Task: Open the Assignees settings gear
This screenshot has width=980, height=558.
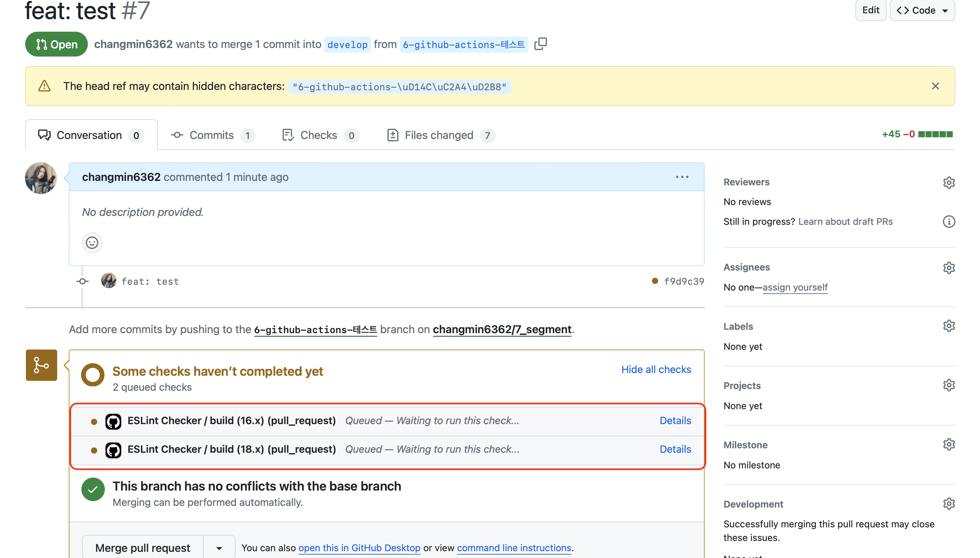Action: click(x=949, y=267)
